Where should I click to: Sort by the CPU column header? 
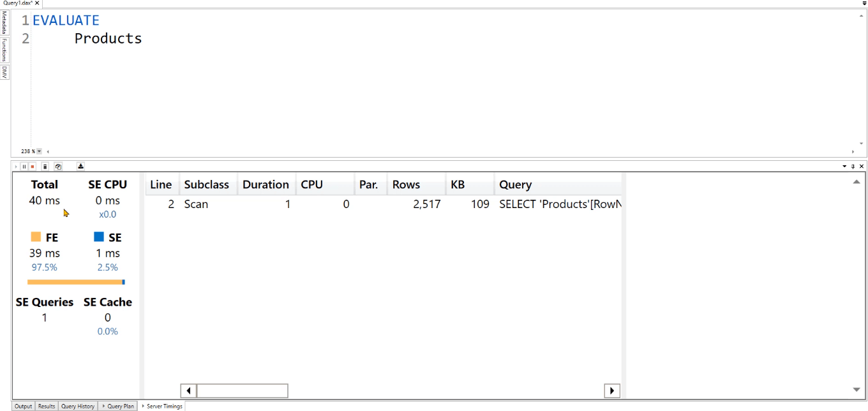coord(325,184)
